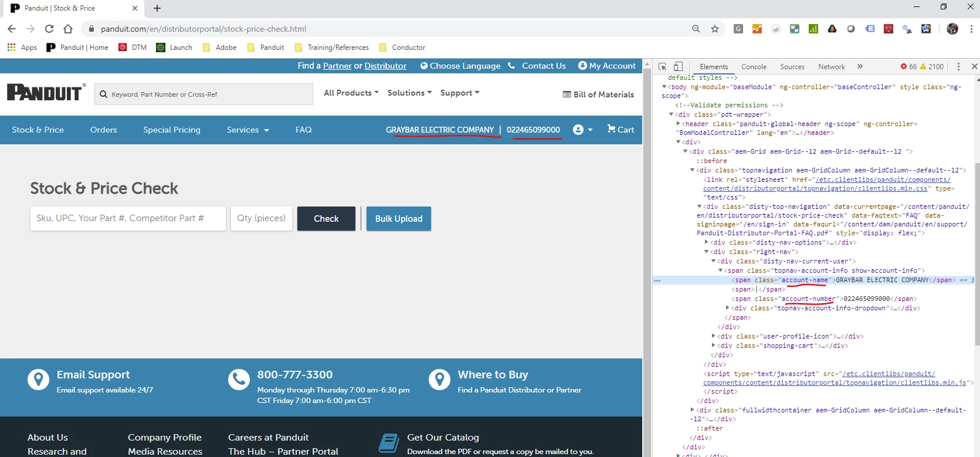The height and width of the screenshot is (457, 980).
Task: Open Careers at Panduit footer link
Action: [x=269, y=438]
